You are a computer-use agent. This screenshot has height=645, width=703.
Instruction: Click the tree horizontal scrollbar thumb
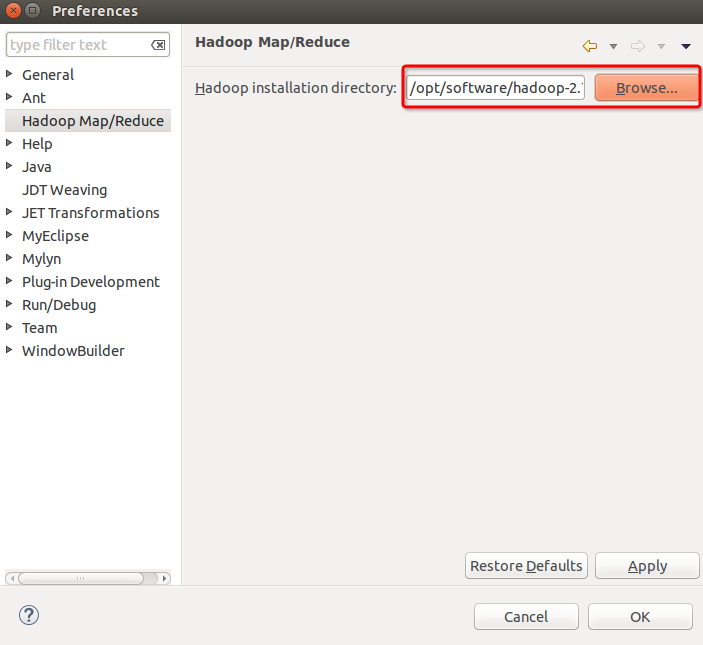click(x=81, y=578)
